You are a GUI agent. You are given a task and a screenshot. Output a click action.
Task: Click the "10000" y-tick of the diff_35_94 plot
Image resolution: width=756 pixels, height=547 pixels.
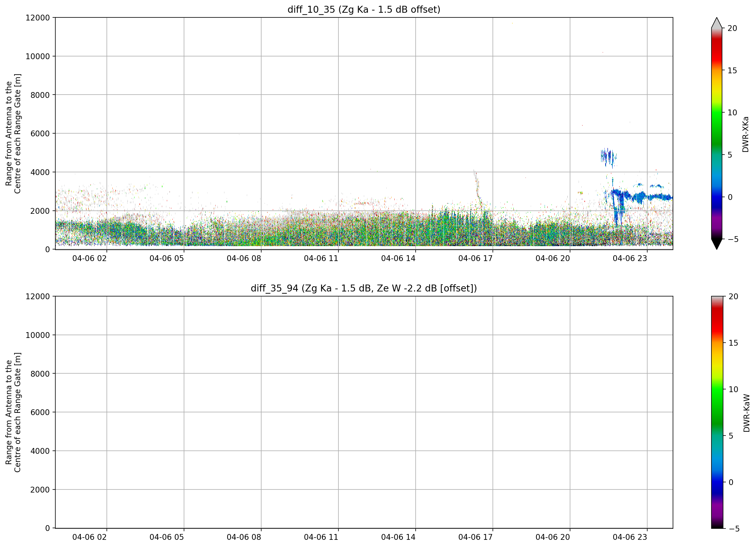point(38,335)
